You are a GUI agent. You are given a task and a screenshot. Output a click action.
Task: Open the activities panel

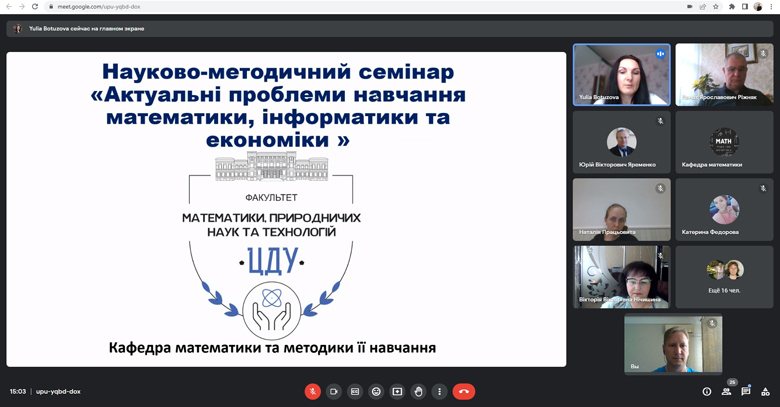(765, 392)
